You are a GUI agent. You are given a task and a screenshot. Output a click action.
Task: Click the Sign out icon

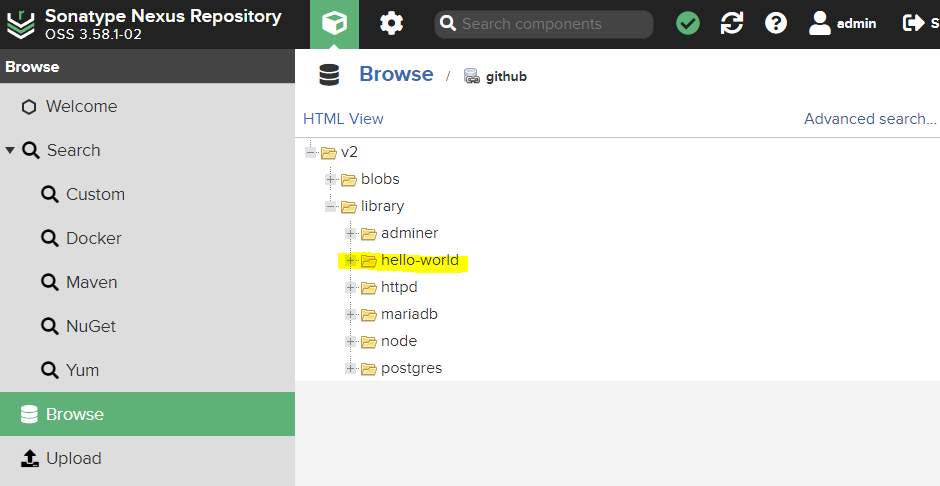click(x=913, y=23)
